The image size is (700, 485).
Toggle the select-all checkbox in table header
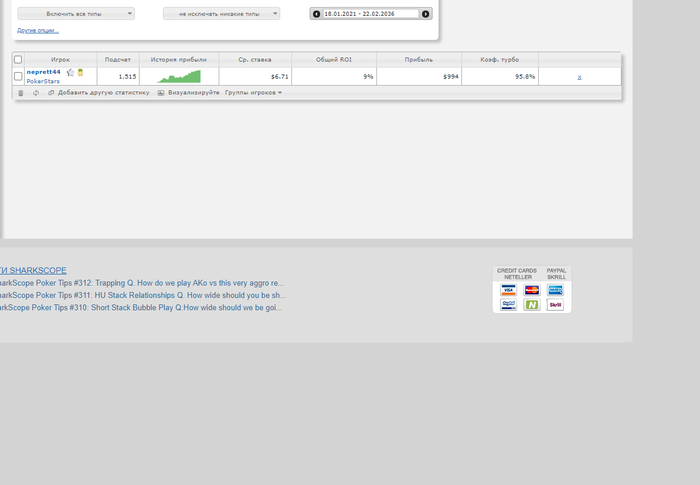pyautogui.click(x=18, y=59)
